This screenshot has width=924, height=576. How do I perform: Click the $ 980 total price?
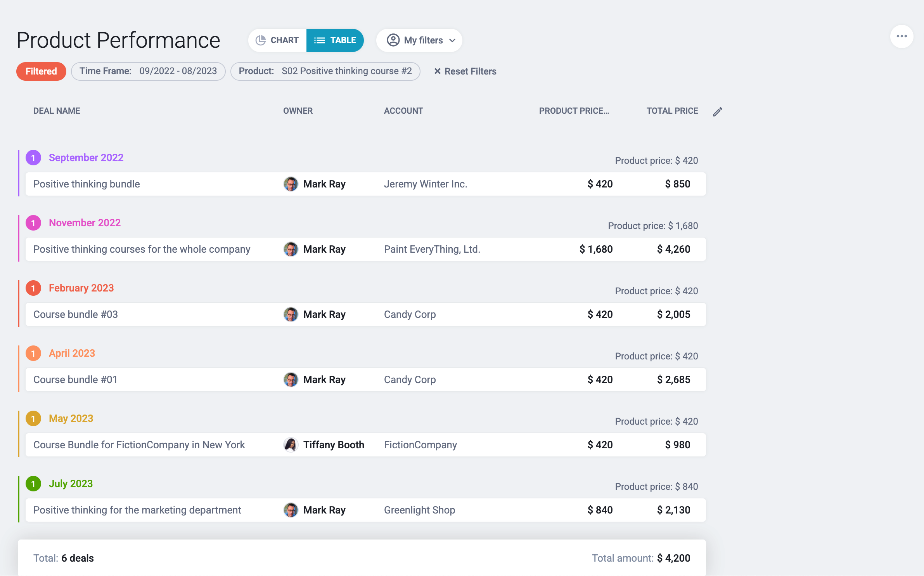(678, 445)
